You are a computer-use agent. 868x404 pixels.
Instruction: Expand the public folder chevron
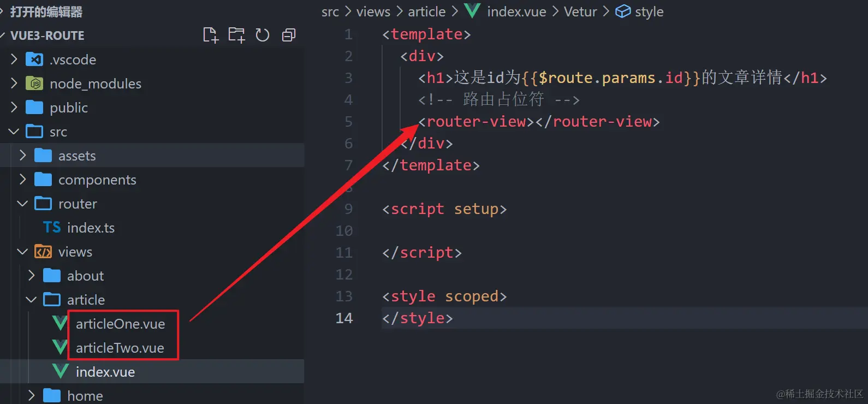click(14, 107)
